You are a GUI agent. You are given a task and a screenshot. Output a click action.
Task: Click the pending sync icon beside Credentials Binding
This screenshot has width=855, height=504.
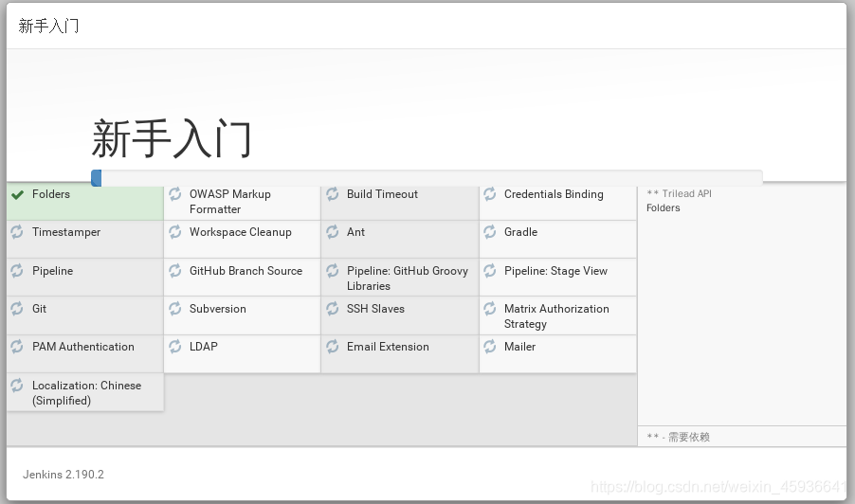[x=490, y=194]
